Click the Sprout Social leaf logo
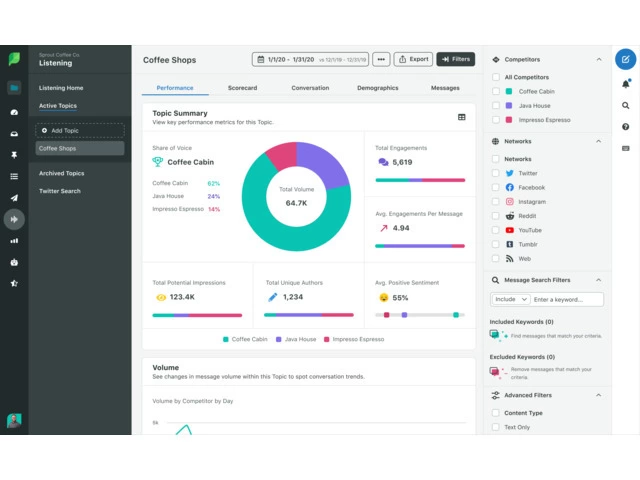 pos(14,59)
